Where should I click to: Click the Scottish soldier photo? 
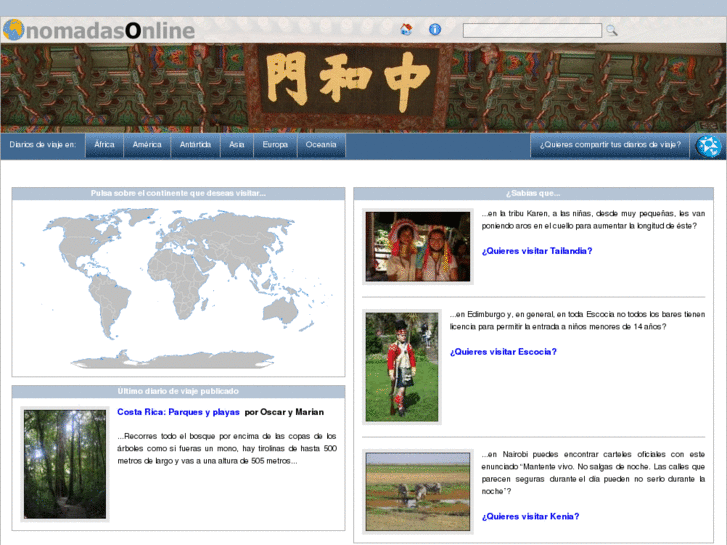point(402,367)
